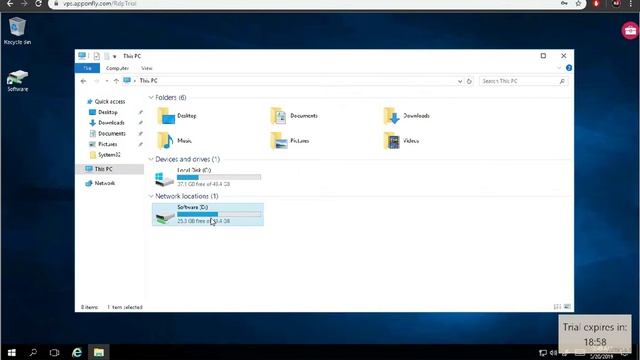The width and height of the screenshot is (640, 360).
Task: Open Customize Quick Access Toolbar dropdown
Action: point(115,56)
